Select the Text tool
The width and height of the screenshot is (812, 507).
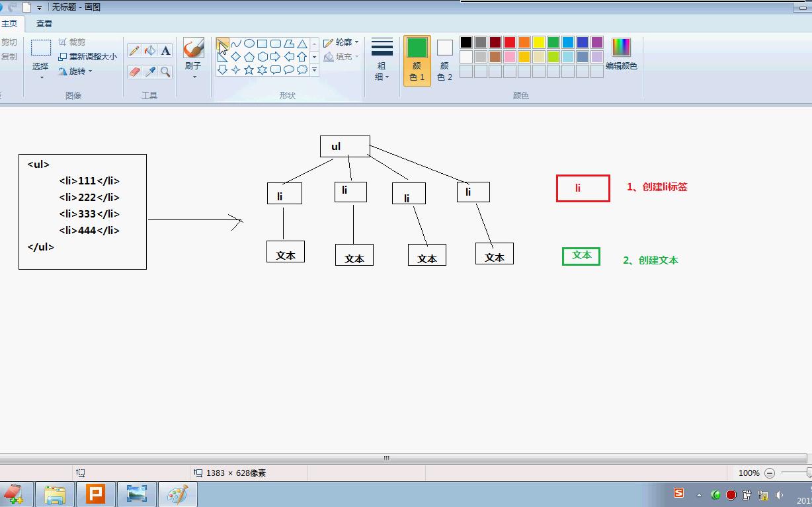(x=165, y=50)
